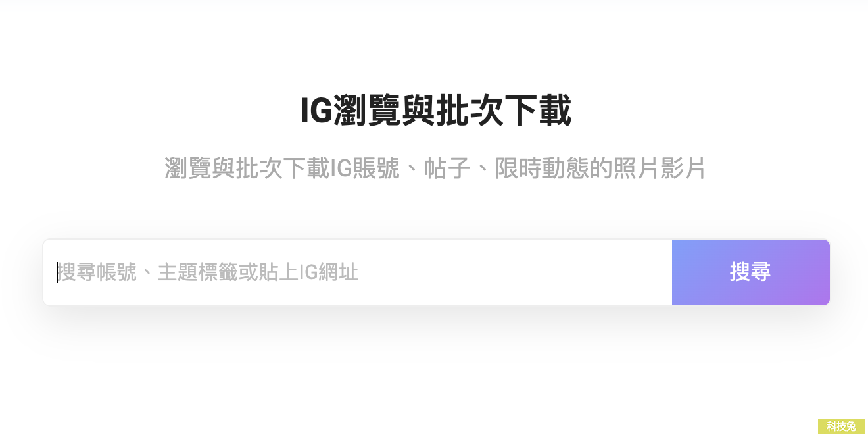Click the purple 搜尋 button

click(750, 272)
